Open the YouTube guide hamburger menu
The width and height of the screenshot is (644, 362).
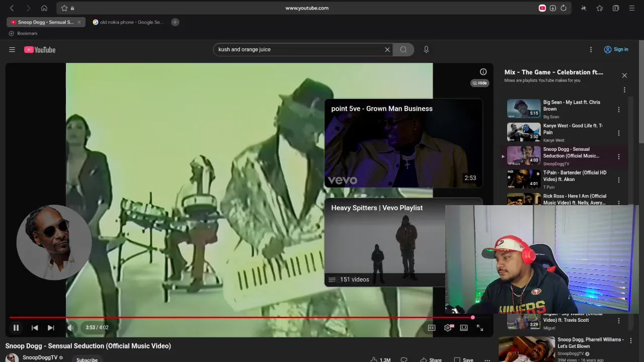click(x=12, y=49)
